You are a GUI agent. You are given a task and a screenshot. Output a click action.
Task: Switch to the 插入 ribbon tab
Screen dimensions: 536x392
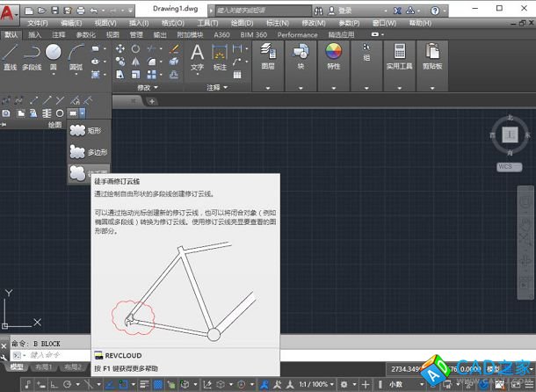coord(35,34)
